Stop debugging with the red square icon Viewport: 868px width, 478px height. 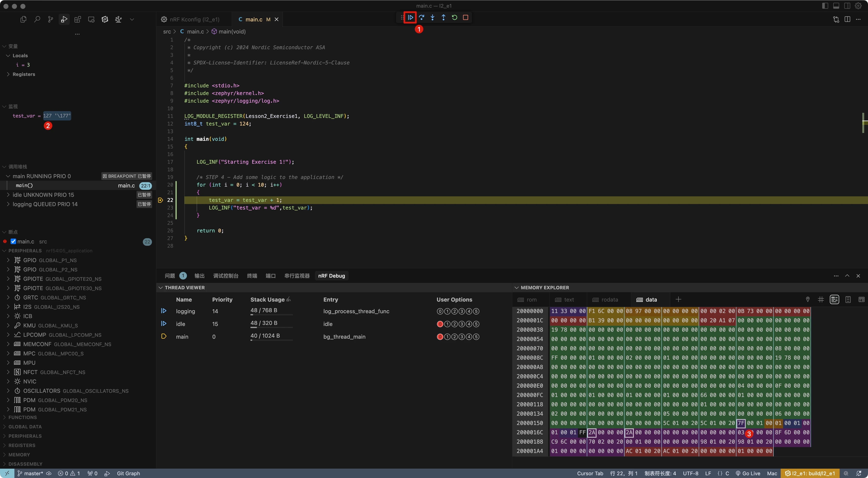(x=465, y=18)
